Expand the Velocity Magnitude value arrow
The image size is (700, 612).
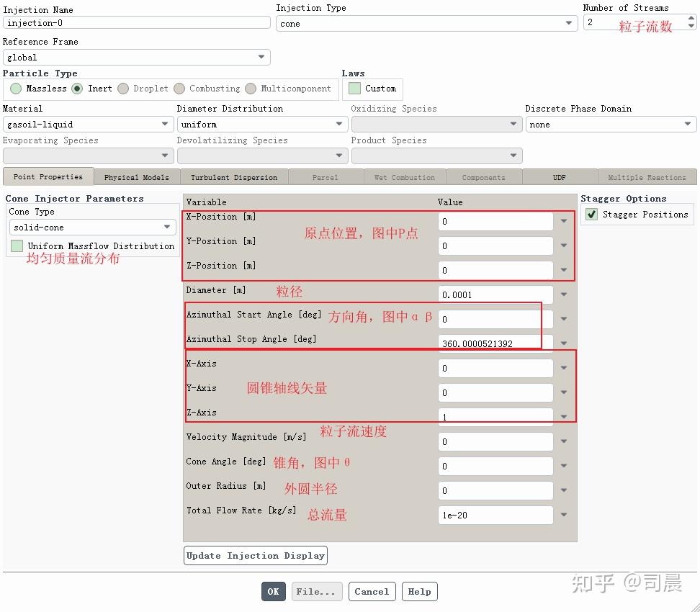[564, 441]
